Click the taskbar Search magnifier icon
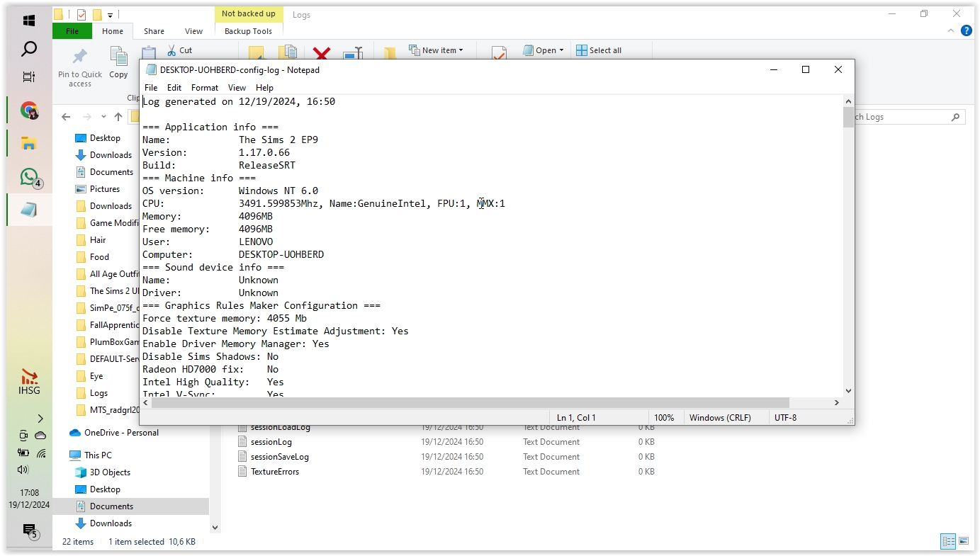This screenshot has height=556, width=980. [29, 49]
